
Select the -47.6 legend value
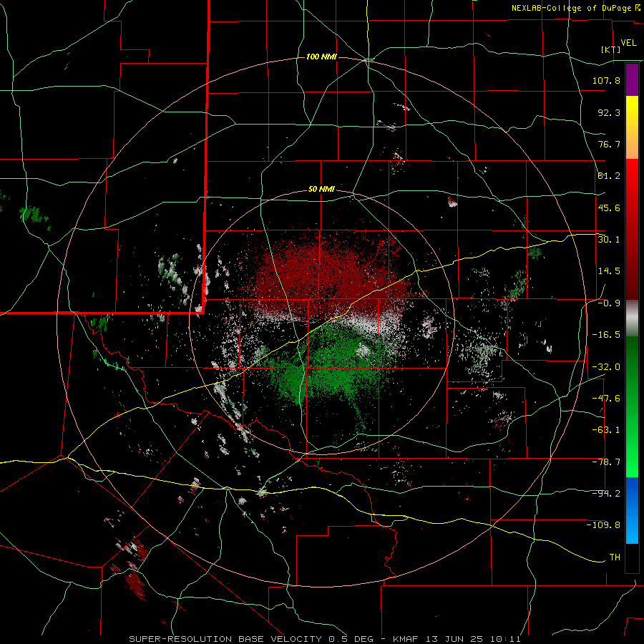(x=606, y=399)
